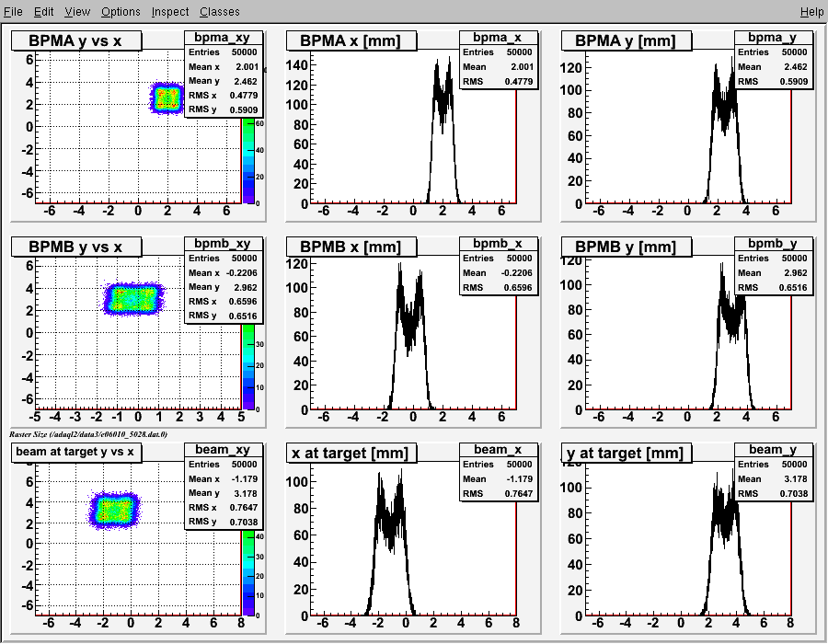This screenshot has width=828, height=644.
Task: Click the beam_y statistics box header
Action: pos(773,449)
